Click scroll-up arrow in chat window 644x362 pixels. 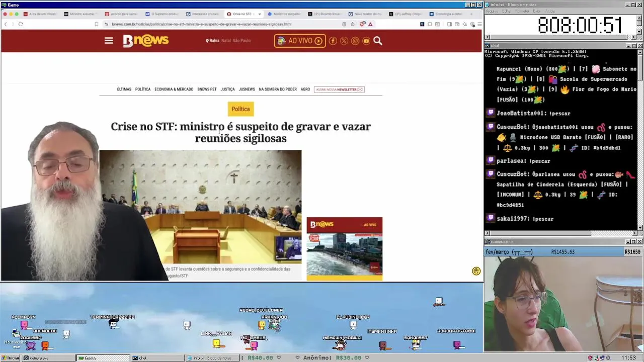coord(640,52)
